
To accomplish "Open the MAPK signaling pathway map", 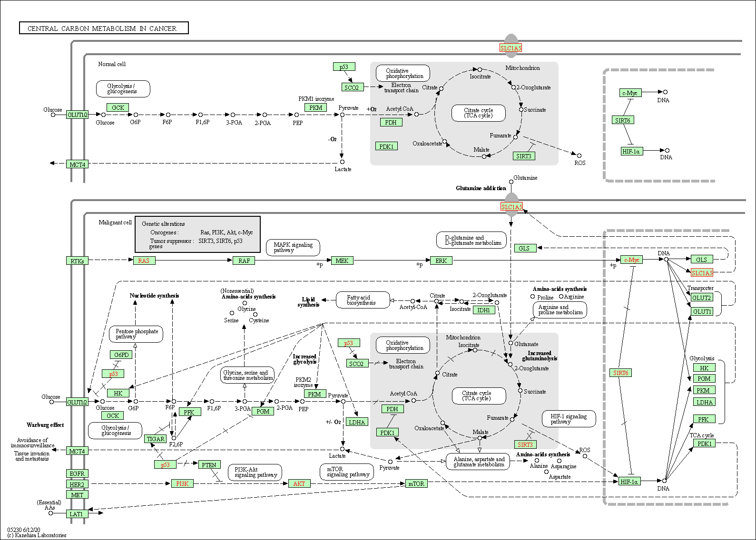I will click(293, 247).
